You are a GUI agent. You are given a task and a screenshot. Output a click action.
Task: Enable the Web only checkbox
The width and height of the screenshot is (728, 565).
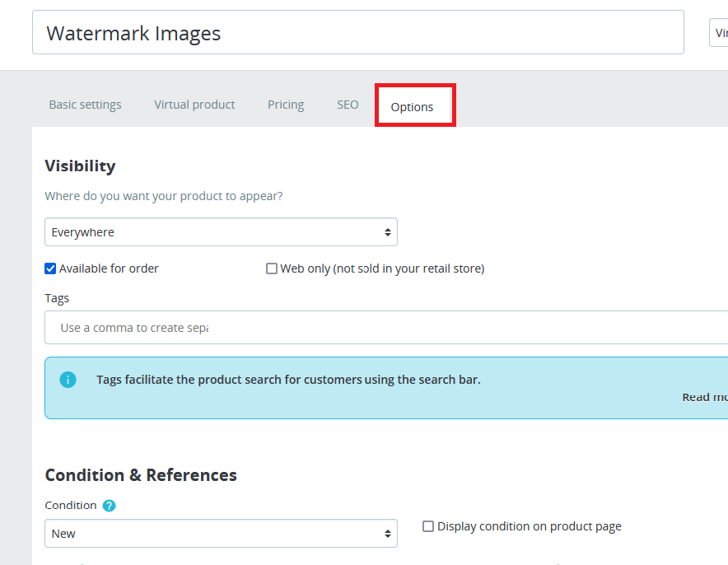[x=272, y=268]
